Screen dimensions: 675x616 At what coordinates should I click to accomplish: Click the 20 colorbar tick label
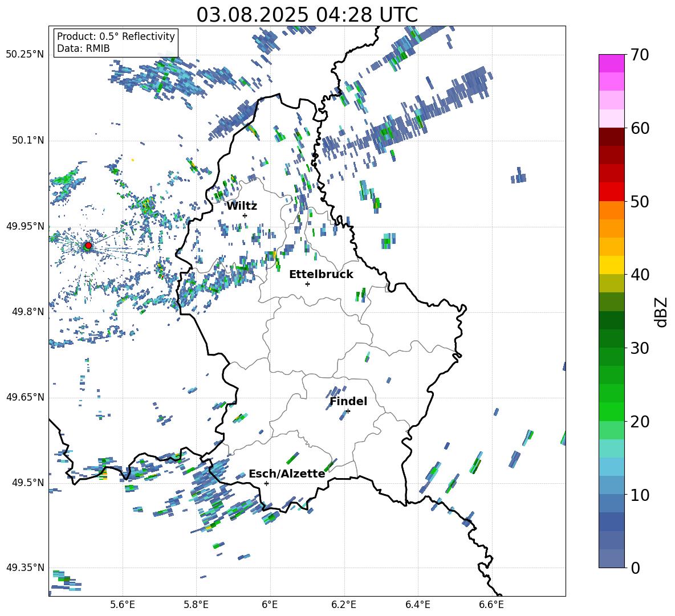640,421
